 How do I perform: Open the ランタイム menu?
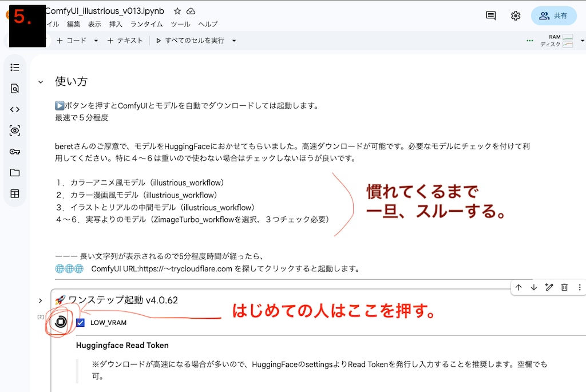point(146,24)
